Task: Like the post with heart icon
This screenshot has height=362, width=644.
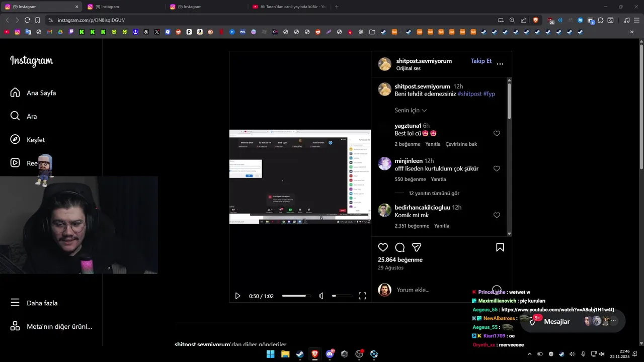Action: click(383, 247)
